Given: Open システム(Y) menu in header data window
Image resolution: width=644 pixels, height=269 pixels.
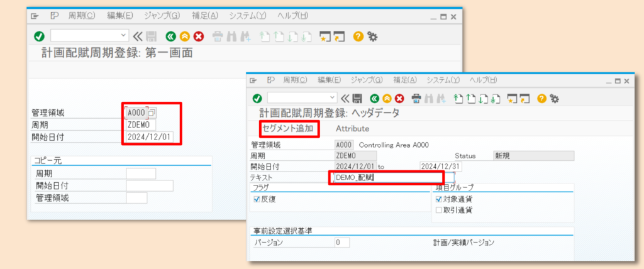Looking at the screenshot, I should 443,80.
